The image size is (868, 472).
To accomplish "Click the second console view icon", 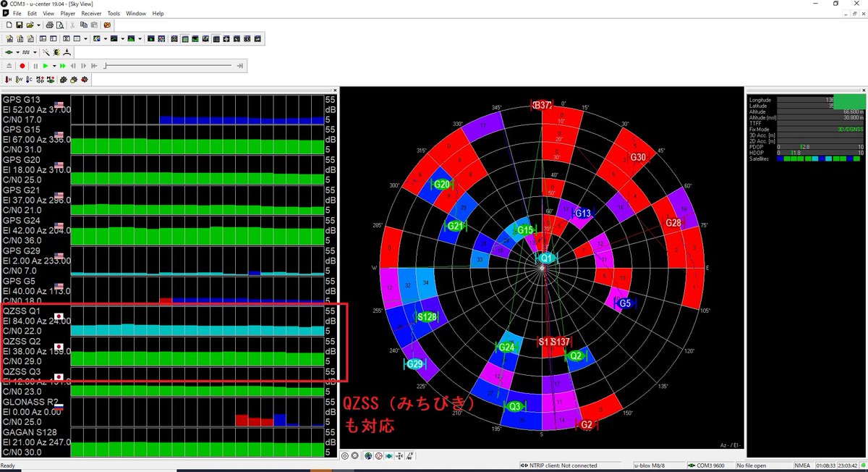I will pos(20,39).
